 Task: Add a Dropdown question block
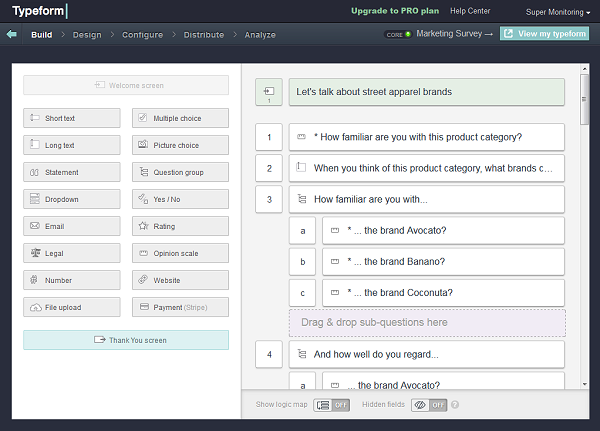click(x=72, y=199)
